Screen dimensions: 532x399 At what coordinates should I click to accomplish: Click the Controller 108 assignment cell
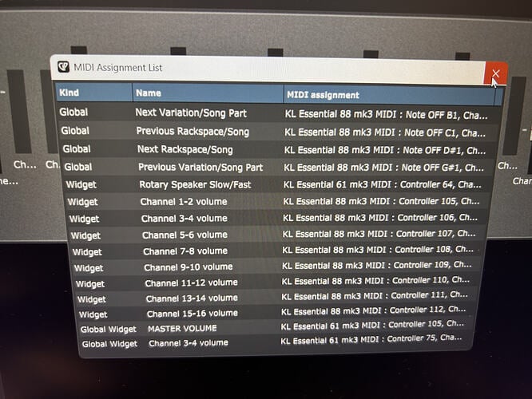(x=378, y=250)
